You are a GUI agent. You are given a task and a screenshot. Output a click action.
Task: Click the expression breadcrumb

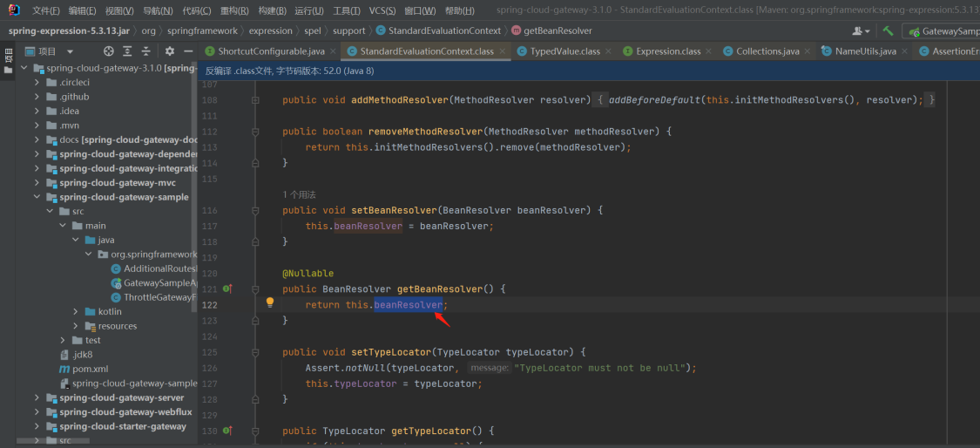pyautogui.click(x=270, y=31)
